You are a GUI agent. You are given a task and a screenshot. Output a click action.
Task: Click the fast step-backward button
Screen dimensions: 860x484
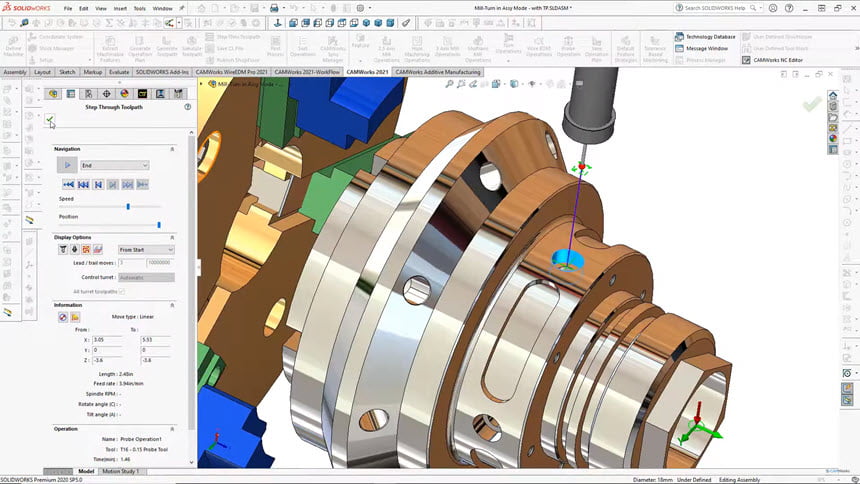(83, 185)
